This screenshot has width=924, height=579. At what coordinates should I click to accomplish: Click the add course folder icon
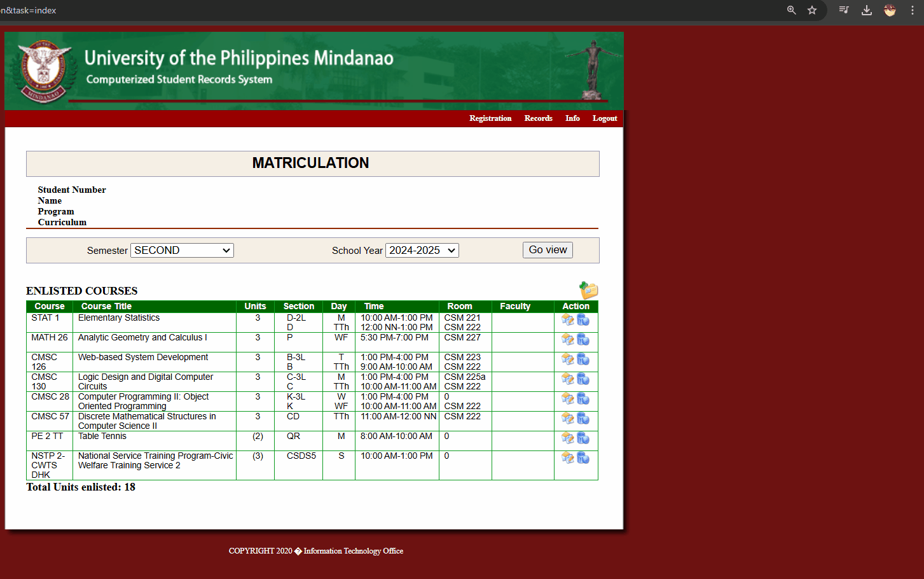tap(587, 290)
